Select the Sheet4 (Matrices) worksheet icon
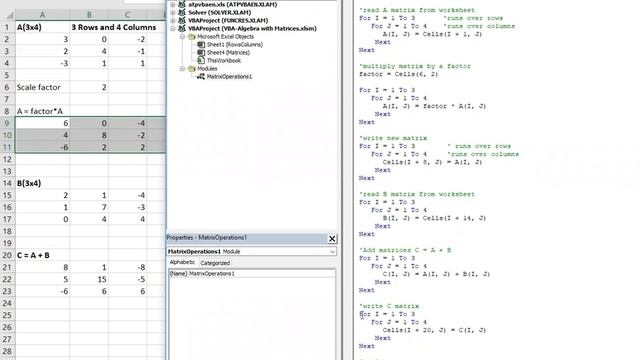Screen dimensions: 640x360 [x=201, y=53]
